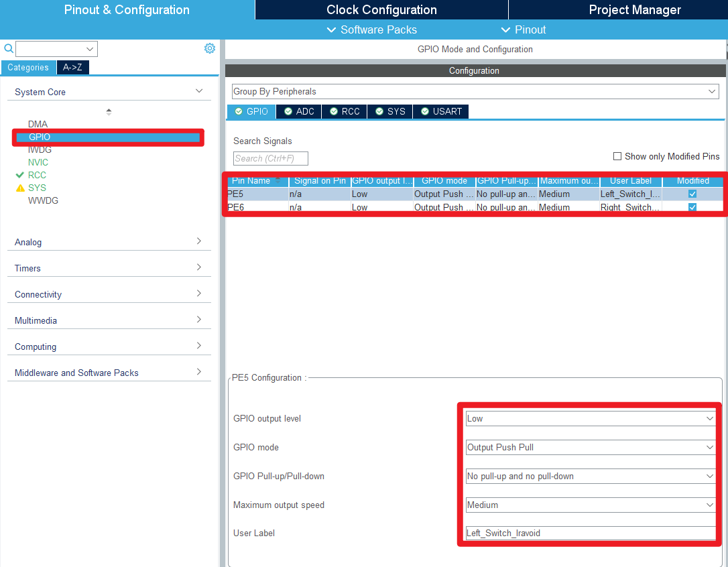Switch to the A->Z tab
This screenshot has height=567, width=728.
click(72, 67)
